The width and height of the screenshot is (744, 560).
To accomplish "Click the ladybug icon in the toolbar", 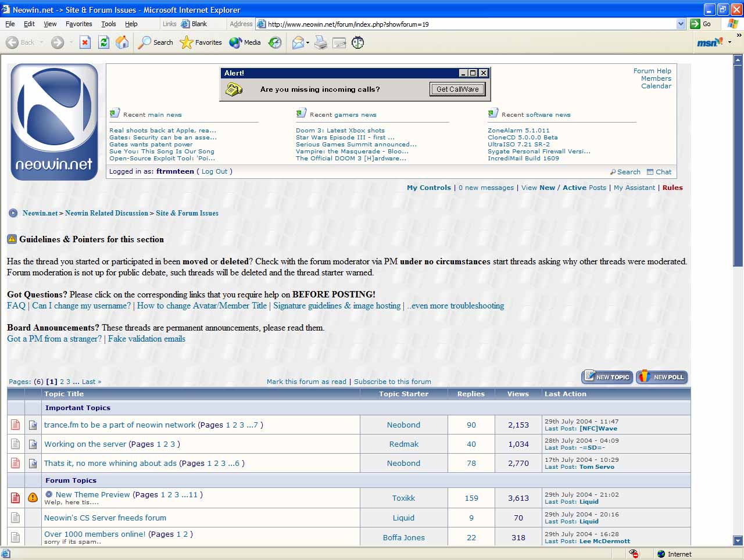I will click(x=358, y=42).
